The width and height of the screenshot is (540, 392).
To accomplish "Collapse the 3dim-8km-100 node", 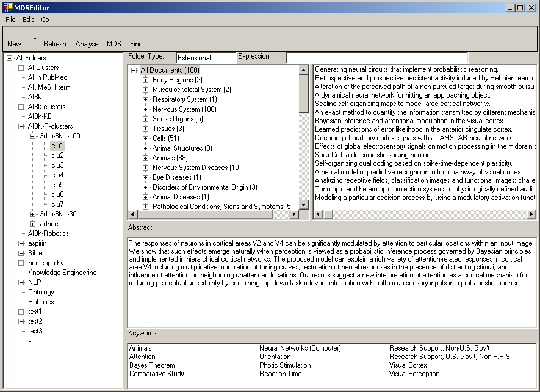I will tap(33, 137).
